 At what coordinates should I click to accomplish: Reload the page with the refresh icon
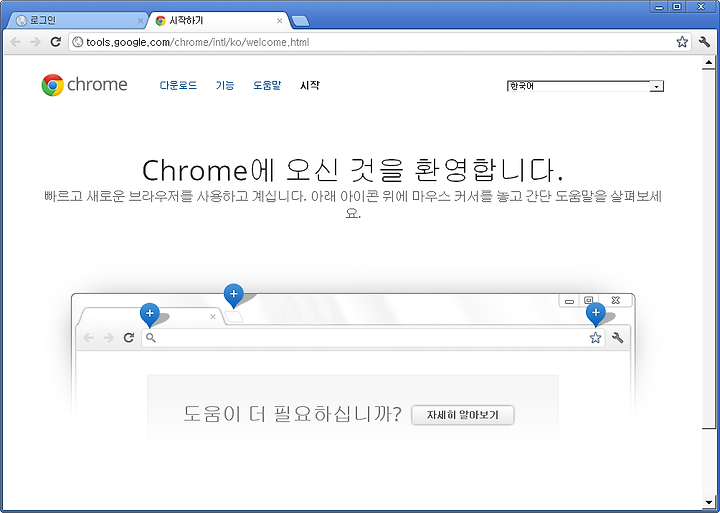coord(56,42)
